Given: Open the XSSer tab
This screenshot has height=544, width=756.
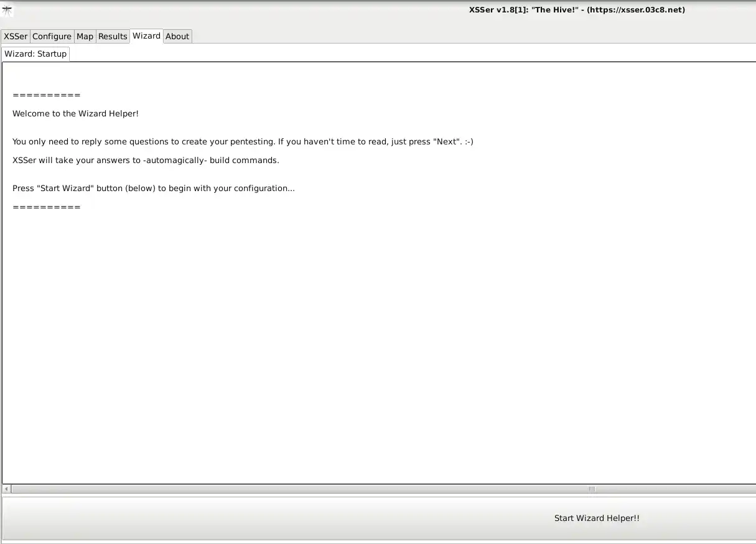Looking at the screenshot, I should pyautogui.click(x=16, y=36).
